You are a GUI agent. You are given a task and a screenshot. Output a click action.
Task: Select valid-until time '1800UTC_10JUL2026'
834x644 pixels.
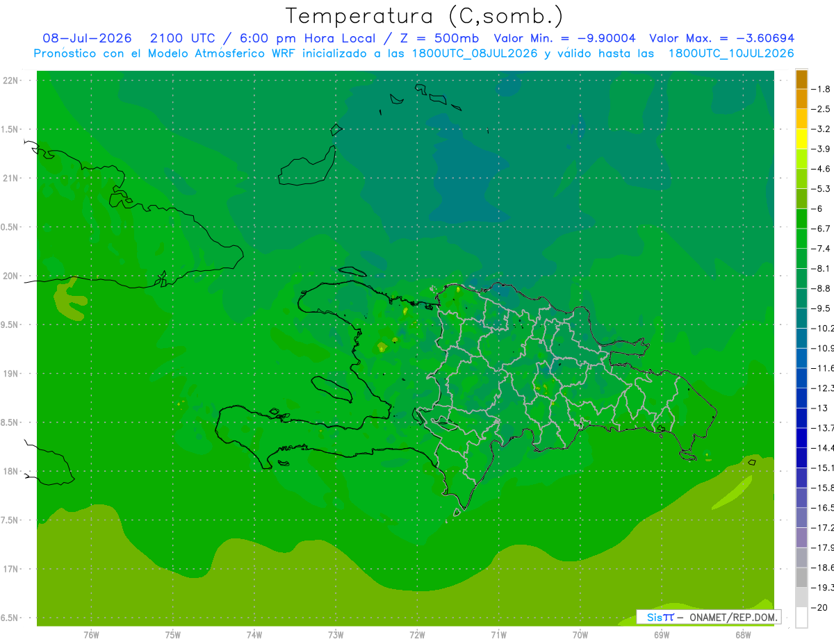731,53
